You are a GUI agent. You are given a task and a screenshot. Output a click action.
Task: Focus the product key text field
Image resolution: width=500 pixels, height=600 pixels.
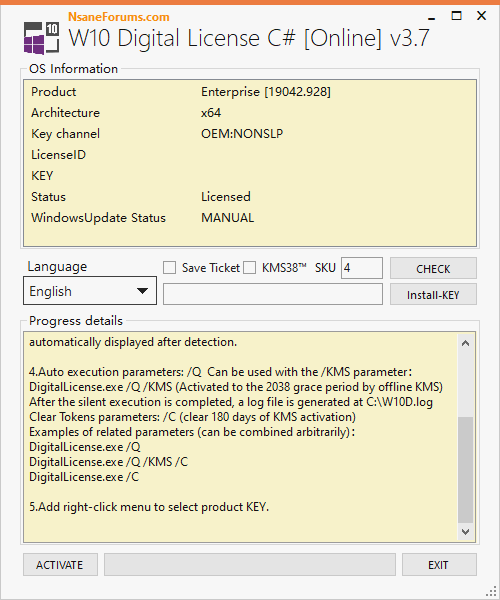(x=273, y=294)
